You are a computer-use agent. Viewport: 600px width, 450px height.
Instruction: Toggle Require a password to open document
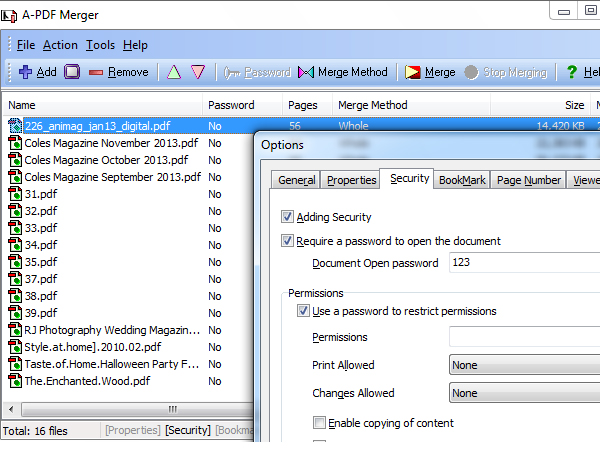[287, 241]
